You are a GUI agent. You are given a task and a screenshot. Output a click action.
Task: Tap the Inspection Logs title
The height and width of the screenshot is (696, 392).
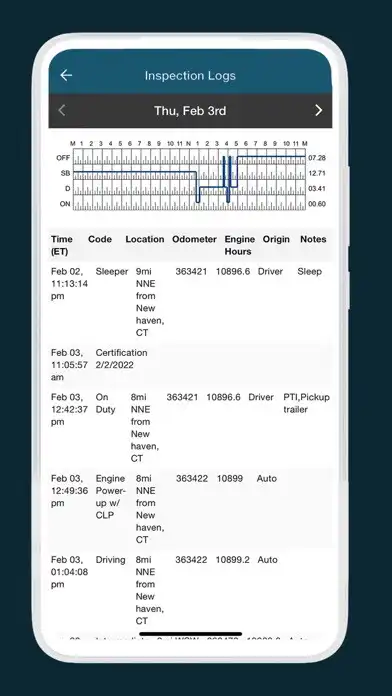pyautogui.click(x=190, y=75)
